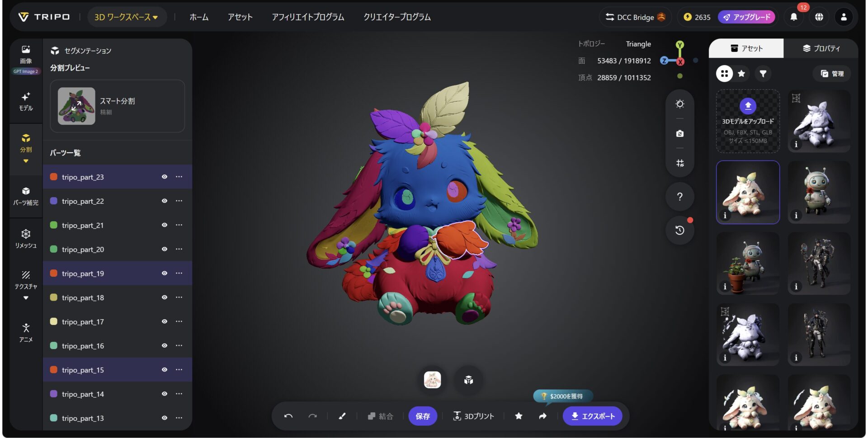The image size is (868, 438).
Task: Click the purple swatch of tripo_part_22
Action: point(53,201)
